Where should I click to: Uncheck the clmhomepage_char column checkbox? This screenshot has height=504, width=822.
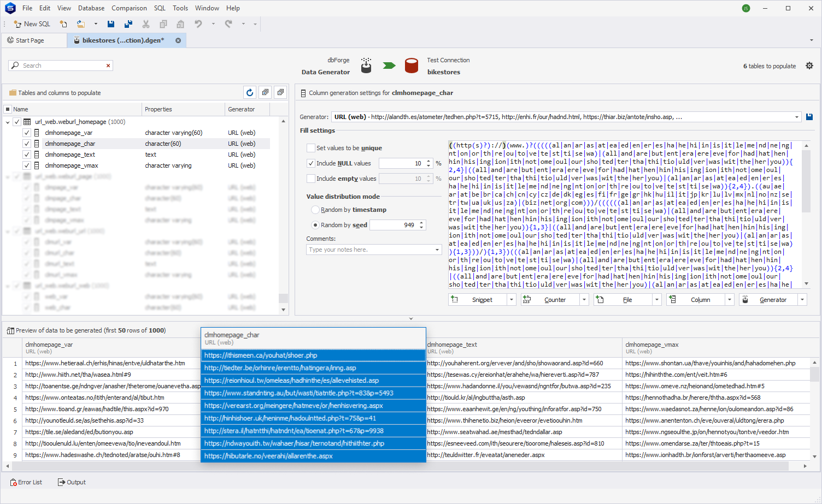(26, 144)
